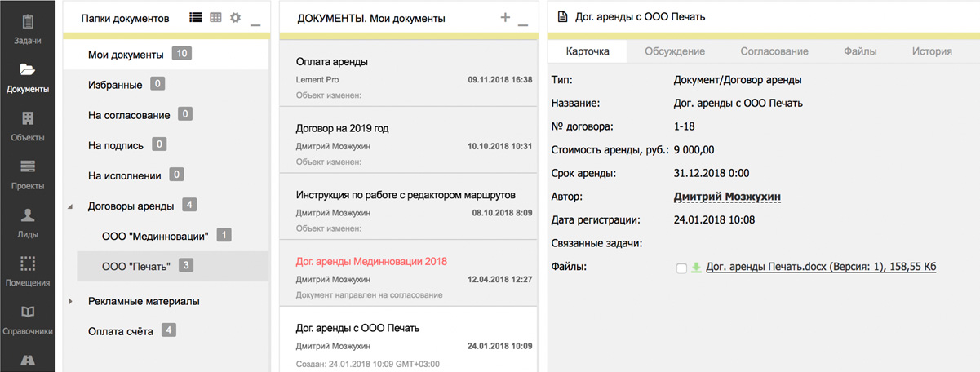This screenshot has width=980, height=372.
Task: Click the Стоимость аренды value 9 000,00
Action: [x=694, y=150]
